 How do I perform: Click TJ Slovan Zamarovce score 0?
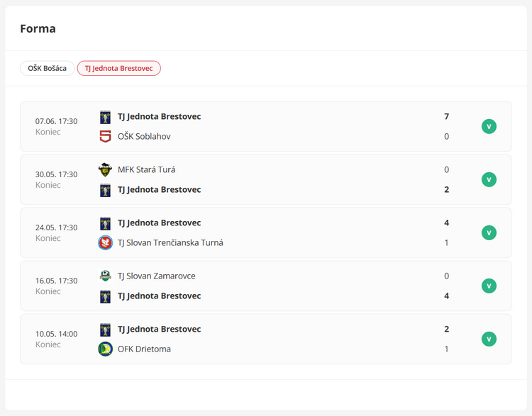tap(446, 276)
